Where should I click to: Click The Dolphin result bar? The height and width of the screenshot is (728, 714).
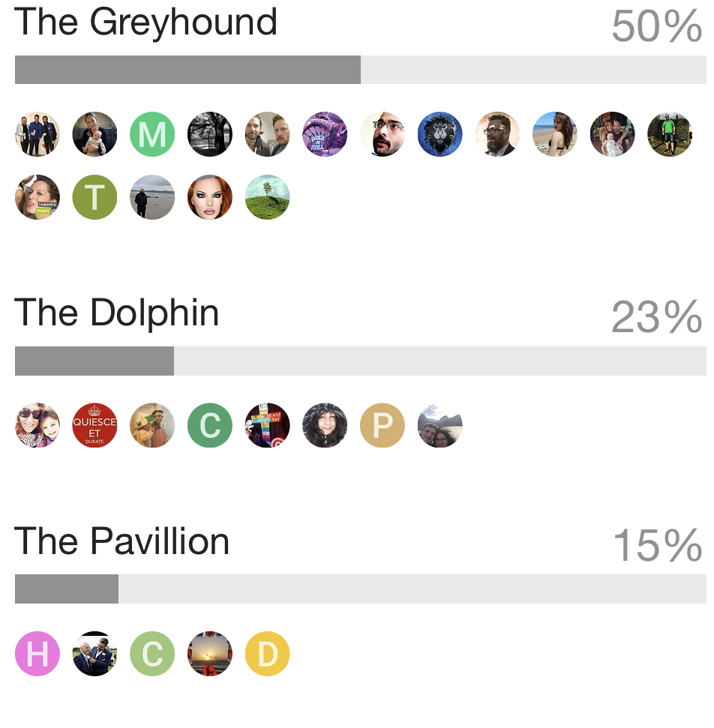(360, 361)
